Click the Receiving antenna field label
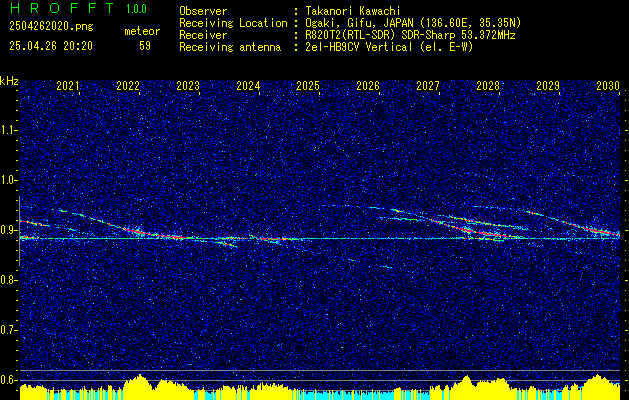This screenshot has height=400, width=629. point(230,47)
